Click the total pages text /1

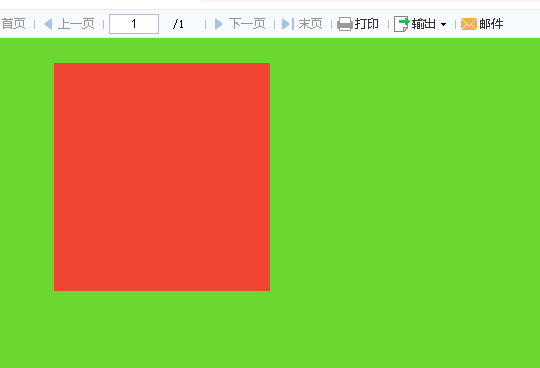[x=178, y=24]
